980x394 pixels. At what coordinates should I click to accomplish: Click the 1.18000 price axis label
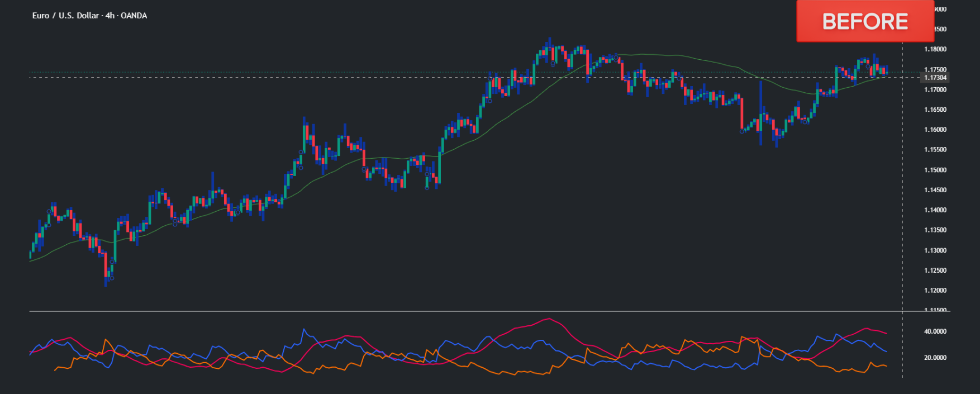[x=935, y=49]
